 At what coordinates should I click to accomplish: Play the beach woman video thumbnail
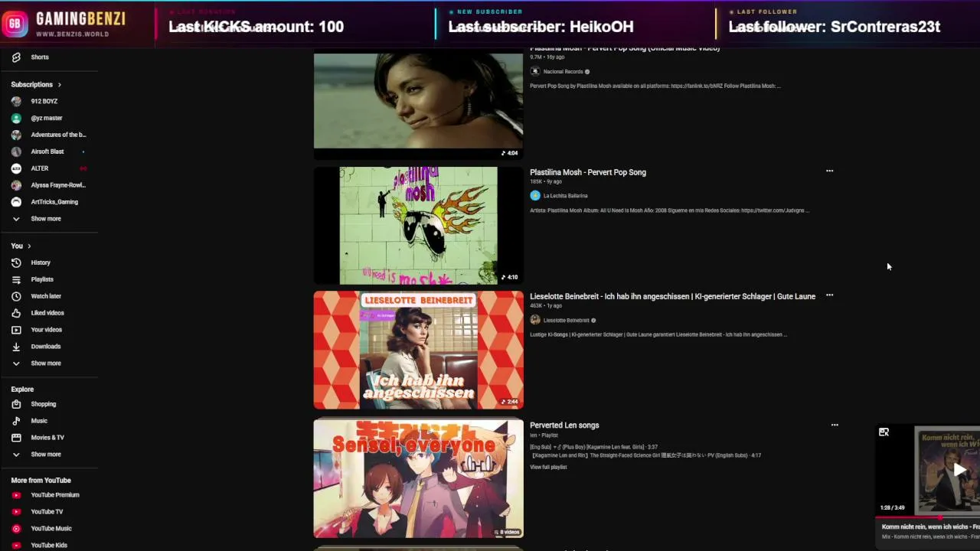pyautogui.click(x=418, y=100)
